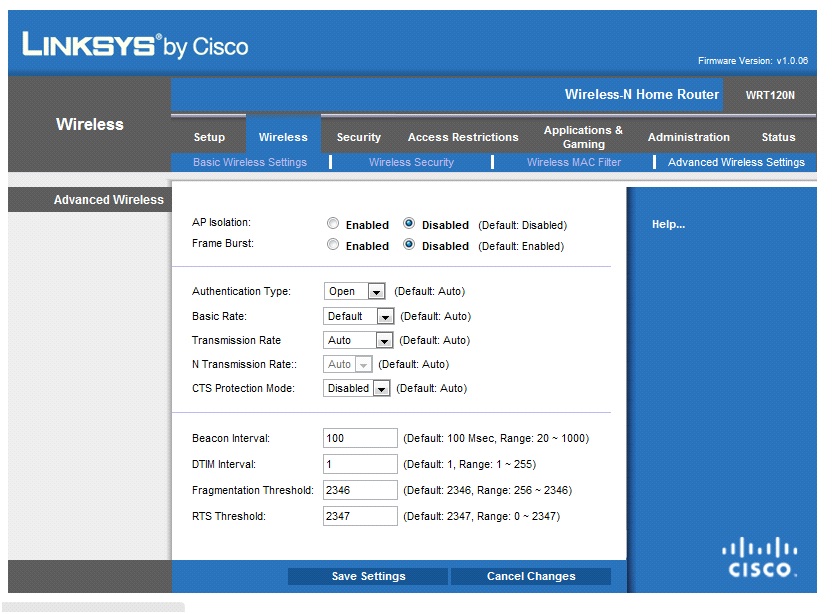This screenshot has height=614, width=840.
Task: Click Save Settings button
Action: pyautogui.click(x=368, y=576)
